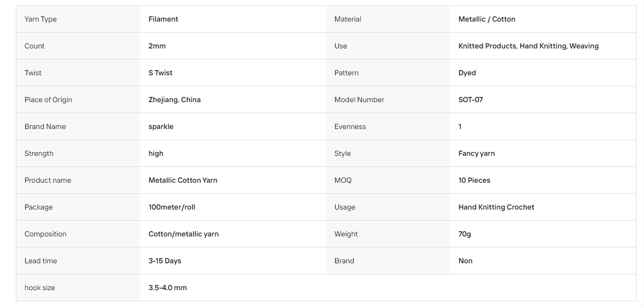
Task: Click the Metallic / Cotton material value
Action: pyautogui.click(x=487, y=19)
